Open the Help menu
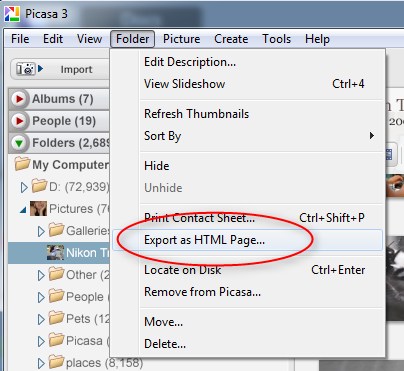 coord(317,39)
